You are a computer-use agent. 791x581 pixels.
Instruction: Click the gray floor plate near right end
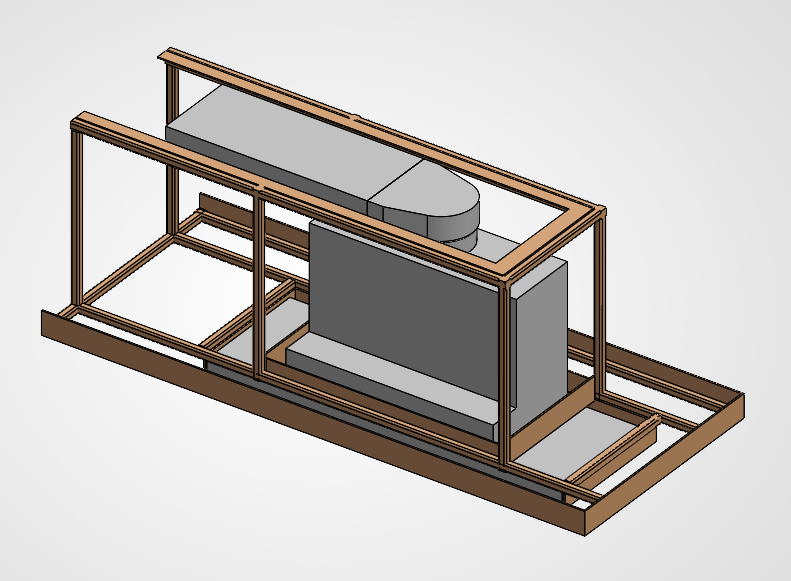[580, 435]
